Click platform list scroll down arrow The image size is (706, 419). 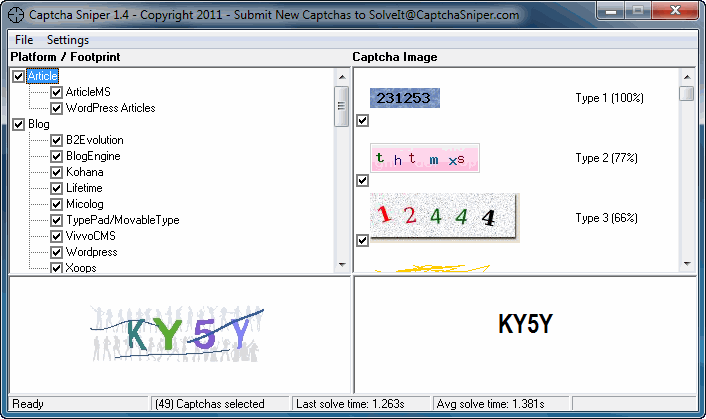(342, 265)
